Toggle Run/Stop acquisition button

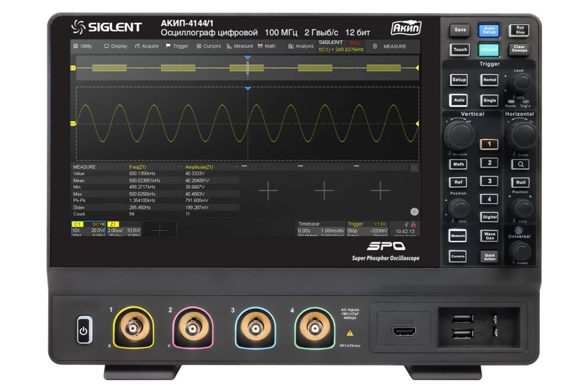coord(520,30)
